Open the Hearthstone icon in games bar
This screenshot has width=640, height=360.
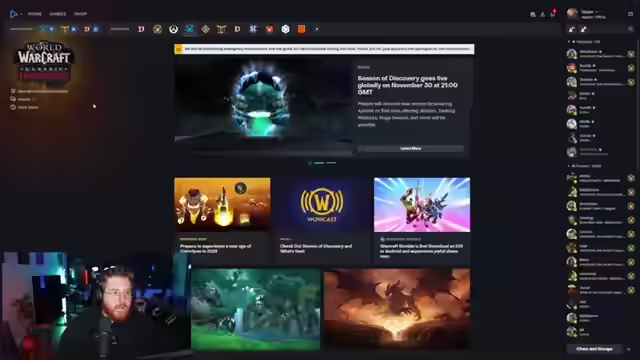pyautogui.click(x=205, y=29)
